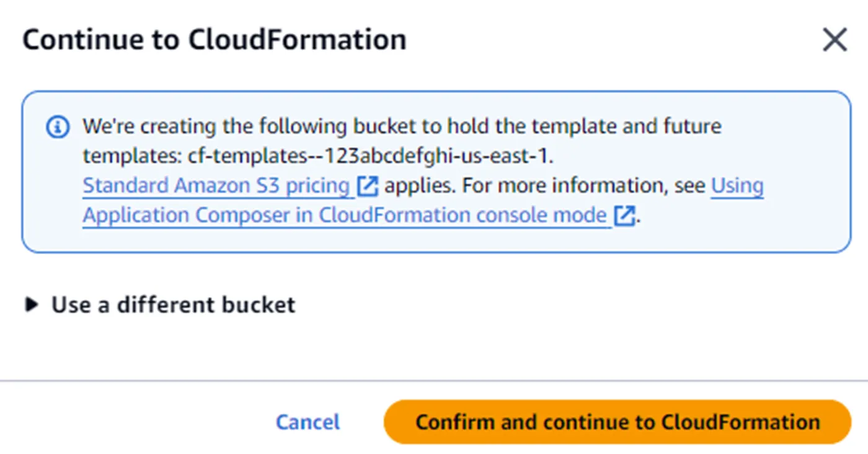
Task: Expand the 'Use a different bucket' triangle
Action: tap(32, 305)
